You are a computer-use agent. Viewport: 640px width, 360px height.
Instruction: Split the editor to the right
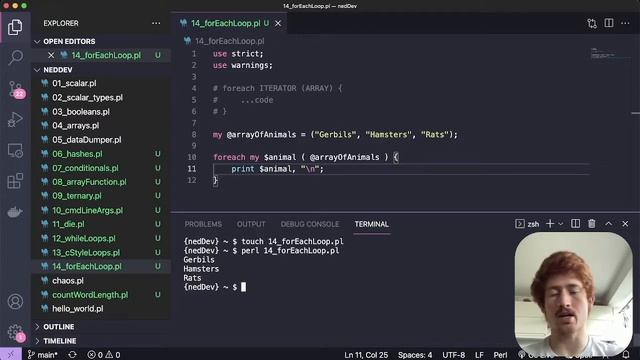(609, 23)
